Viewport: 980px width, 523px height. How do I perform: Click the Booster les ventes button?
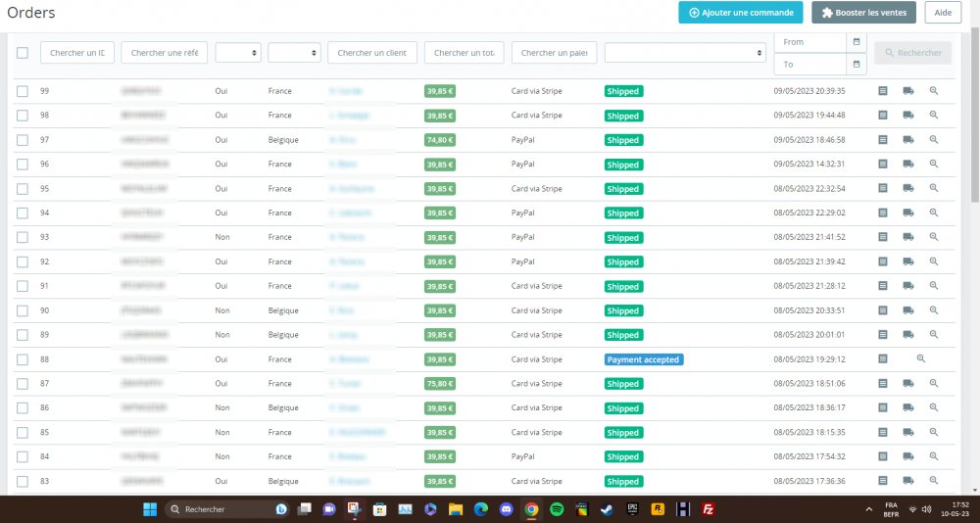click(x=863, y=13)
